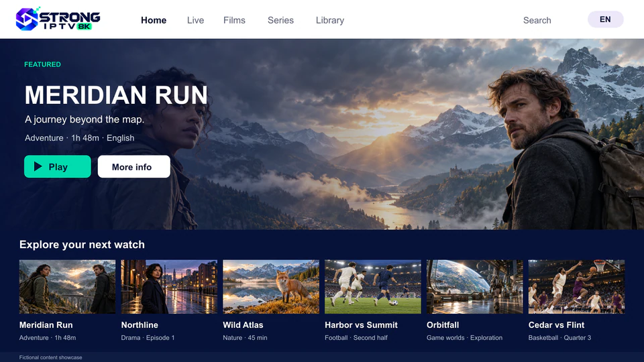The image size is (644, 362).
Task: Click "Fictional content showcase" footer text
Action: (x=50, y=357)
